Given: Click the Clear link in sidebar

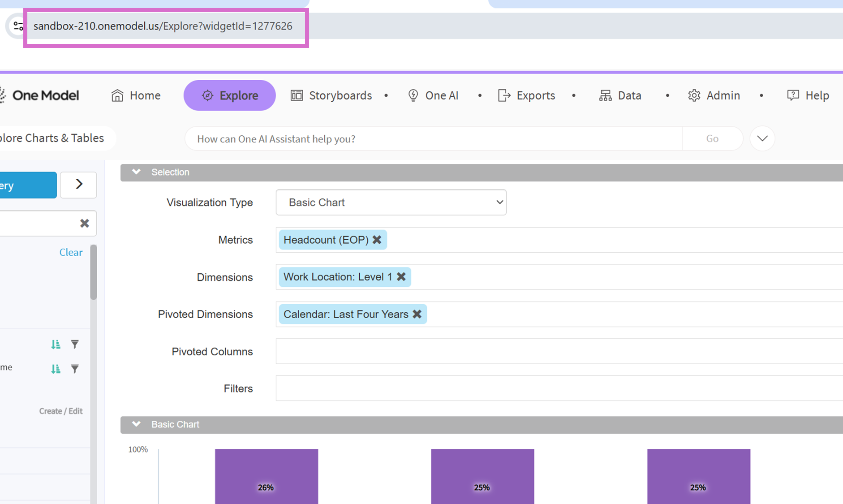Looking at the screenshot, I should (71, 252).
